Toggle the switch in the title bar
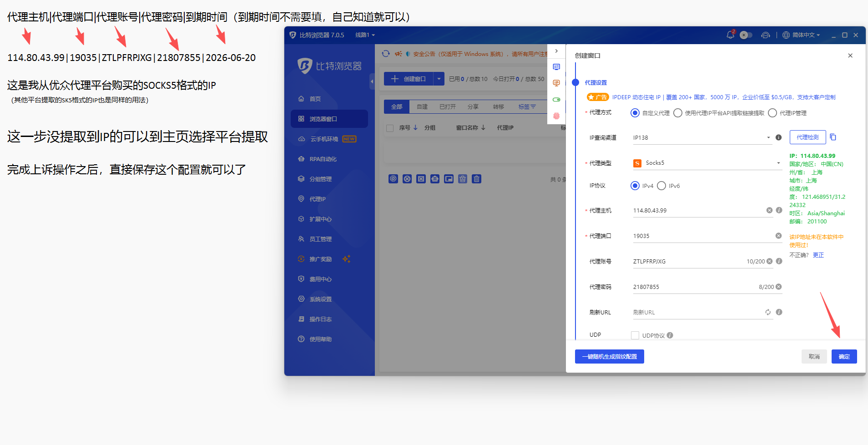Viewport: 868px width, 445px height. click(746, 35)
